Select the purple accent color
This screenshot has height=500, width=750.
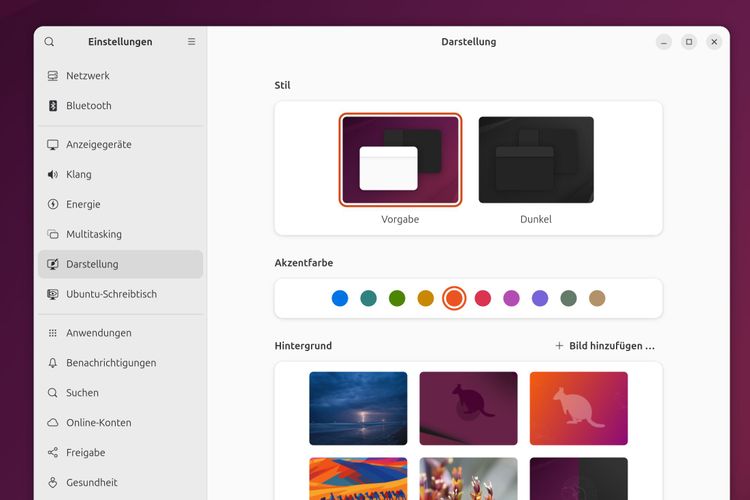point(540,298)
